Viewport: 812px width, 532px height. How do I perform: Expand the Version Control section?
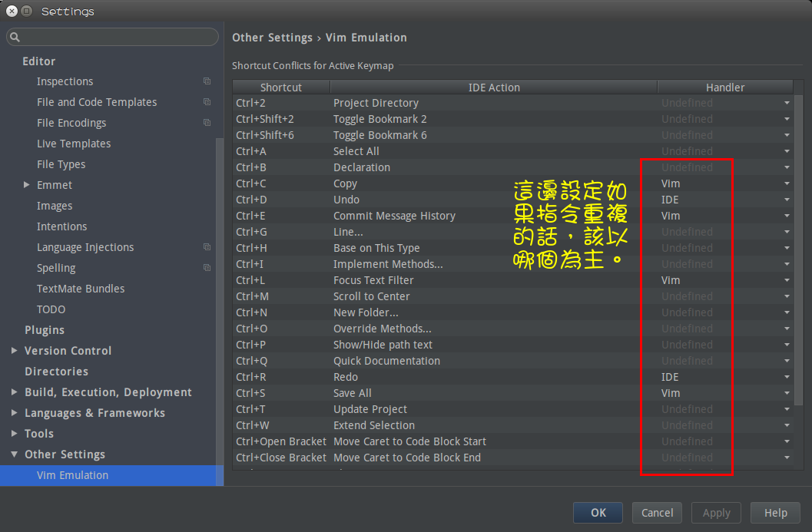[x=14, y=350]
